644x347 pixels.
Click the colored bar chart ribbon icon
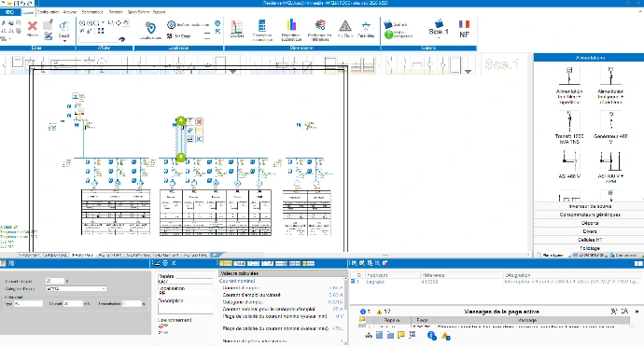click(x=291, y=25)
